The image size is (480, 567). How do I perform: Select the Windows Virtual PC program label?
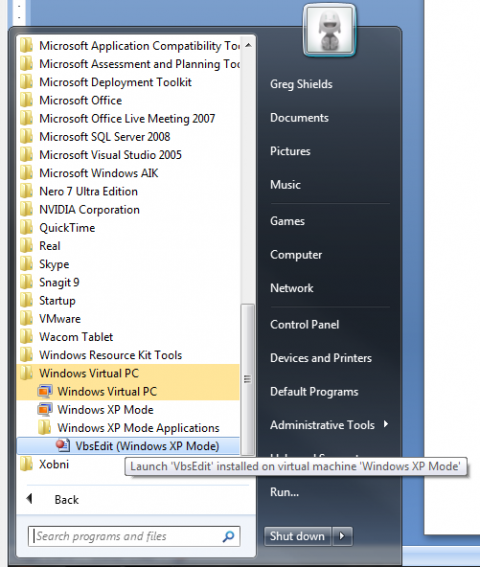107,392
